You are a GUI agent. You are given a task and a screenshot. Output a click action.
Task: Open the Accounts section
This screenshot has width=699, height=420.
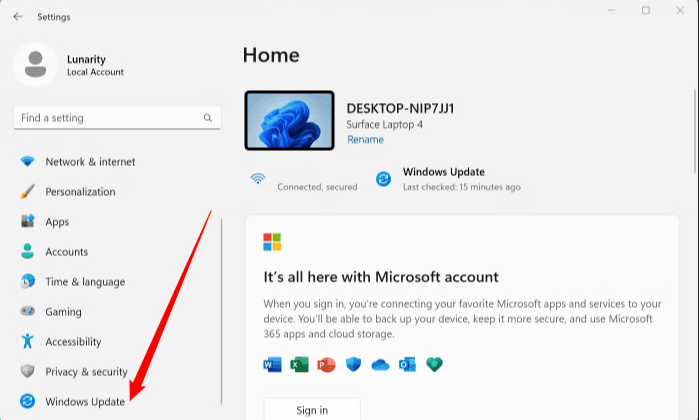point(67,251)
